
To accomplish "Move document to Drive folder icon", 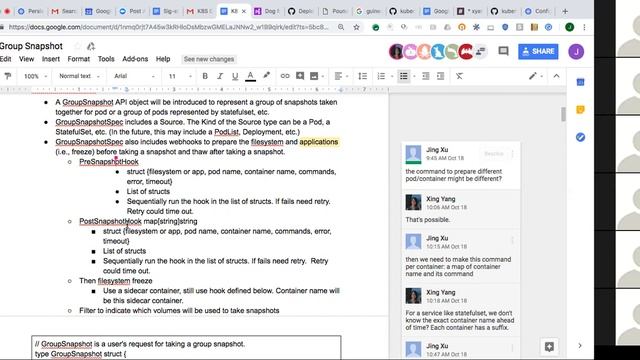I will tap(91, 46).
